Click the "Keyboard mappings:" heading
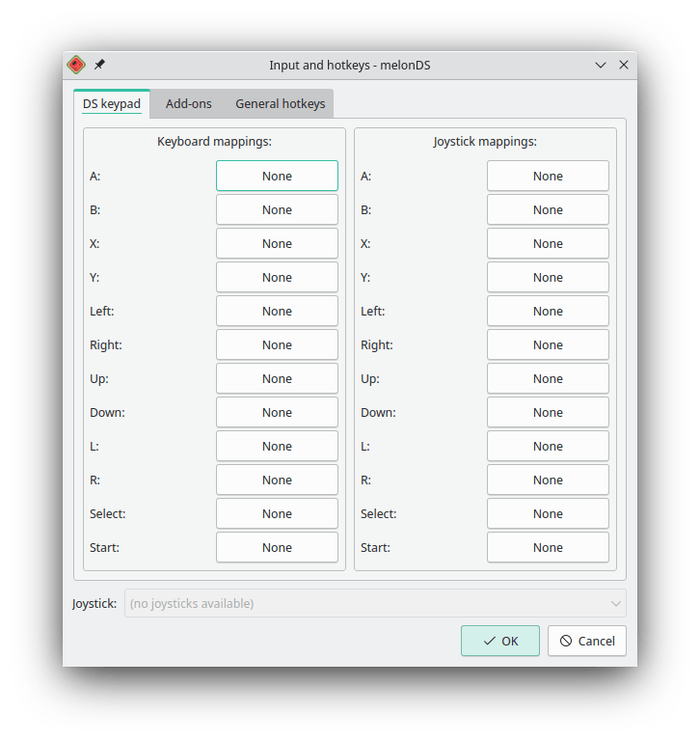Viewport: 700px width, 741px height. tap(214, 142)
